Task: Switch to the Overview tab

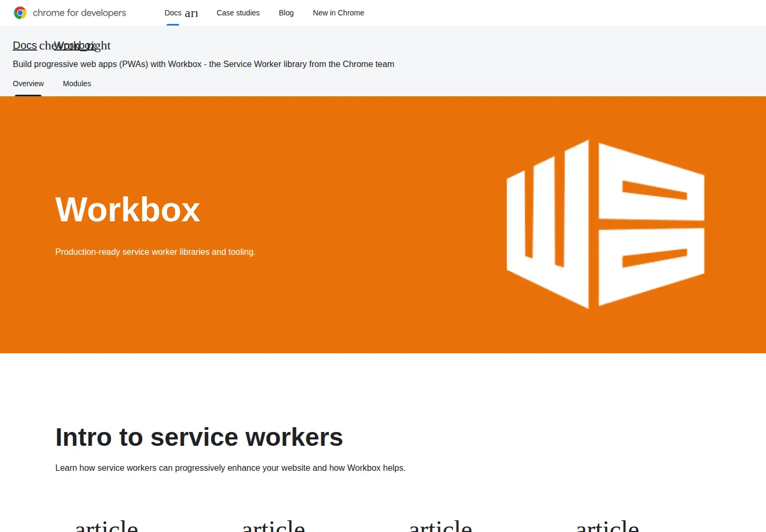Action: click(28, 84)
